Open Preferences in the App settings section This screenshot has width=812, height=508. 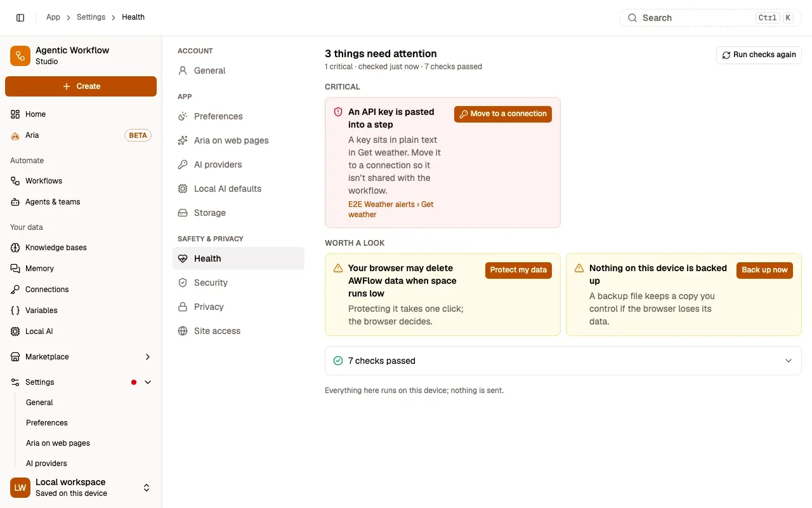click(x=239, y=116)
